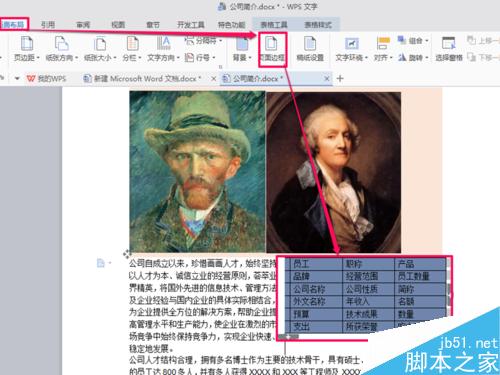Click the paragraph layout icon beside the text
Viewport: 500px width, 375px height.
click(x=101, y=263)
